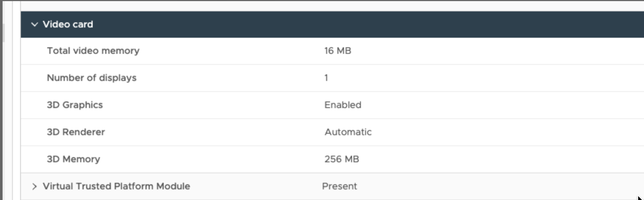Click the 256 MB 3D memory value
Viewport: 644px width, 200px height.
click(x=341, y=159)
